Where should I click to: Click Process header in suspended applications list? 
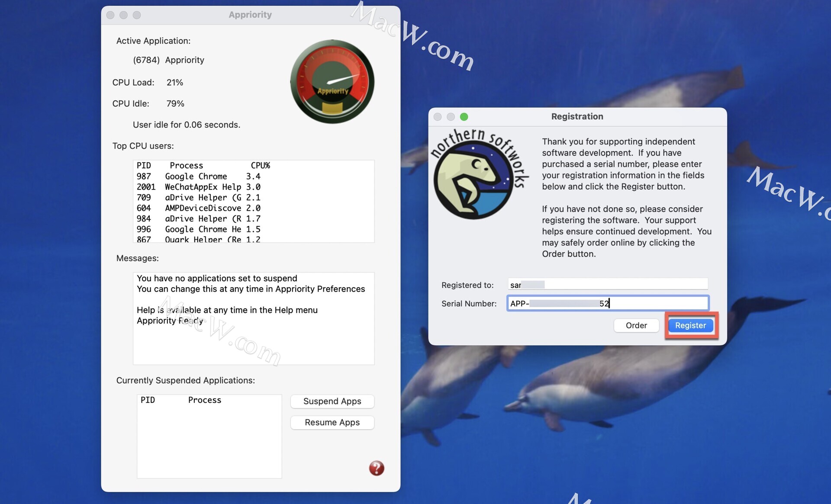tap(204, 400)
